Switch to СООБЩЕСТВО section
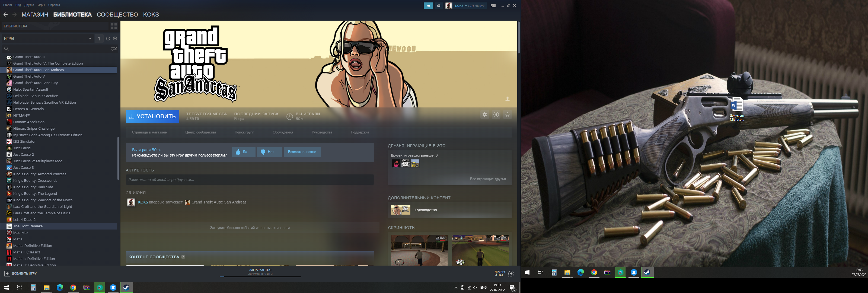 tap(117, 14)
